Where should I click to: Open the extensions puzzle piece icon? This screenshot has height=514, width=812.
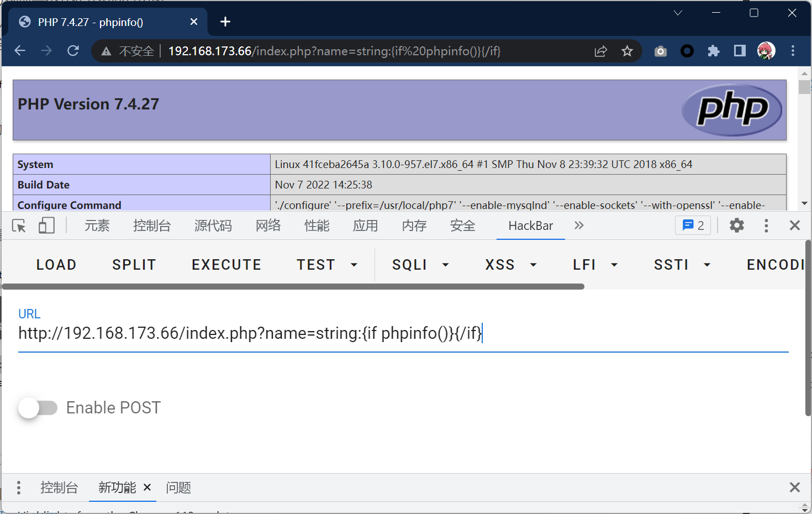point(713,51)
